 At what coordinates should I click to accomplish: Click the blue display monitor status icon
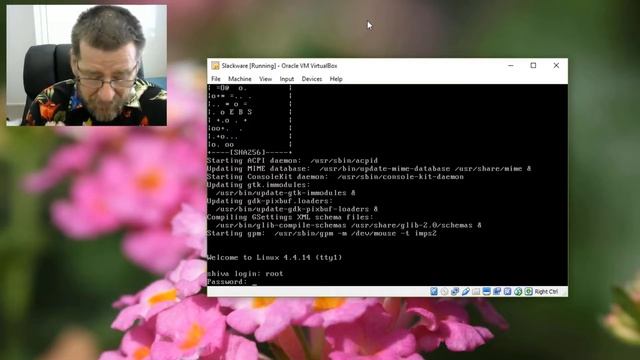point(487,291)
